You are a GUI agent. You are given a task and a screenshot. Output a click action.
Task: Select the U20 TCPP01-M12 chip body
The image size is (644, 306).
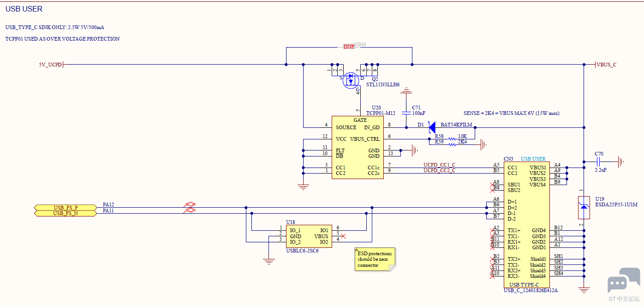358,148
